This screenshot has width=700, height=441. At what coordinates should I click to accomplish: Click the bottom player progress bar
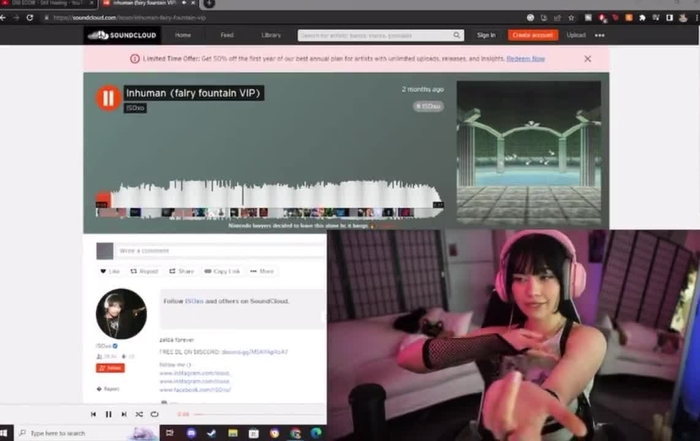(260, 414)
